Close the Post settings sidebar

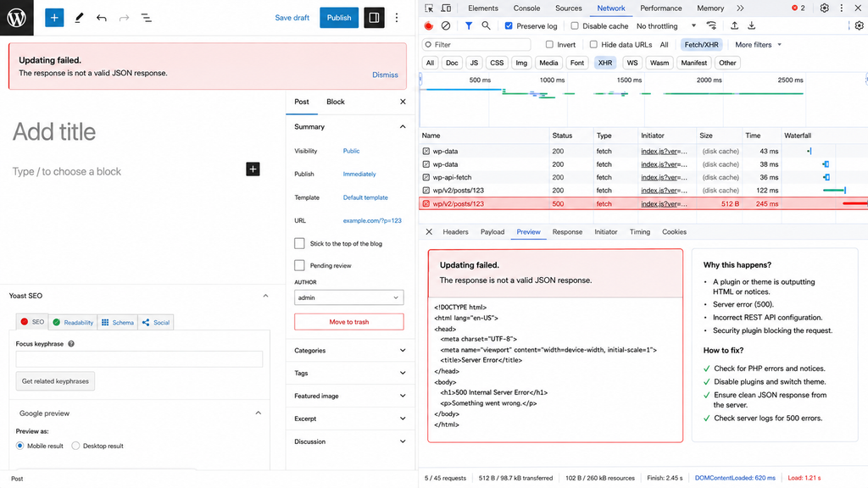(403, 102)
